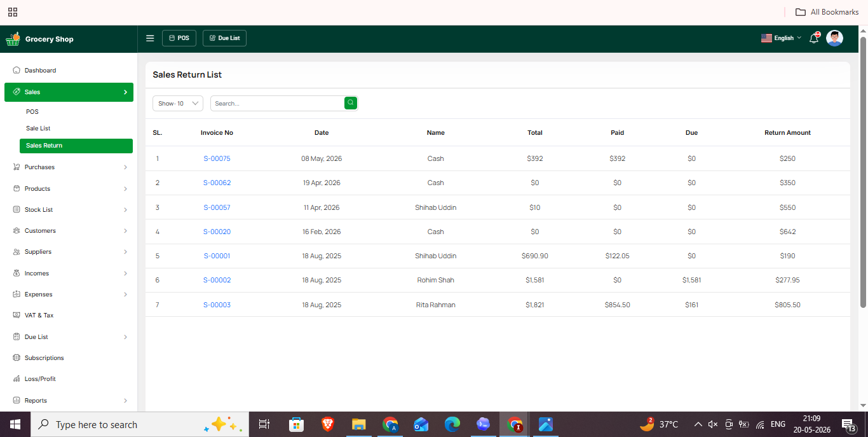868x437 pixels.
Task: Open invoice S-00001 link
Action: tap(217, 256)
